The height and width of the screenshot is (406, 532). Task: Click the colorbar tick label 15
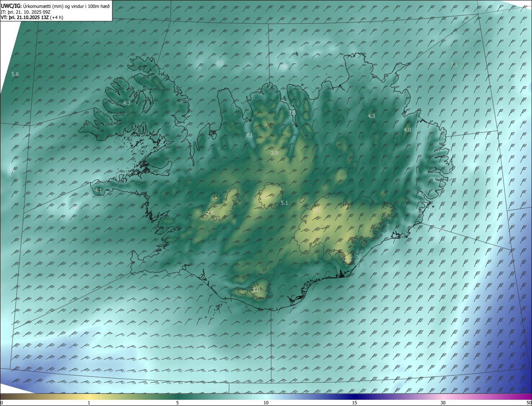(355, 403)
